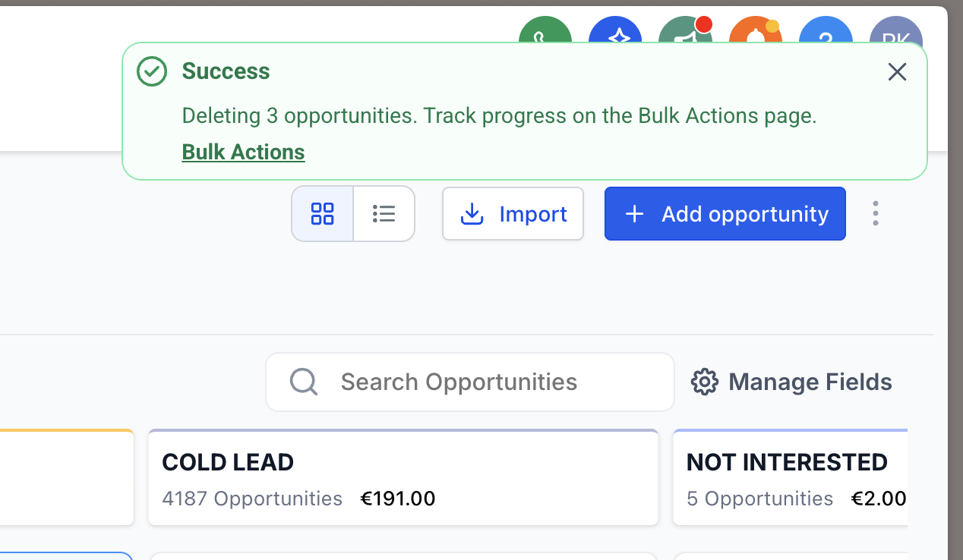
Task: Click the green phone dialer icon
Action: 545,31
